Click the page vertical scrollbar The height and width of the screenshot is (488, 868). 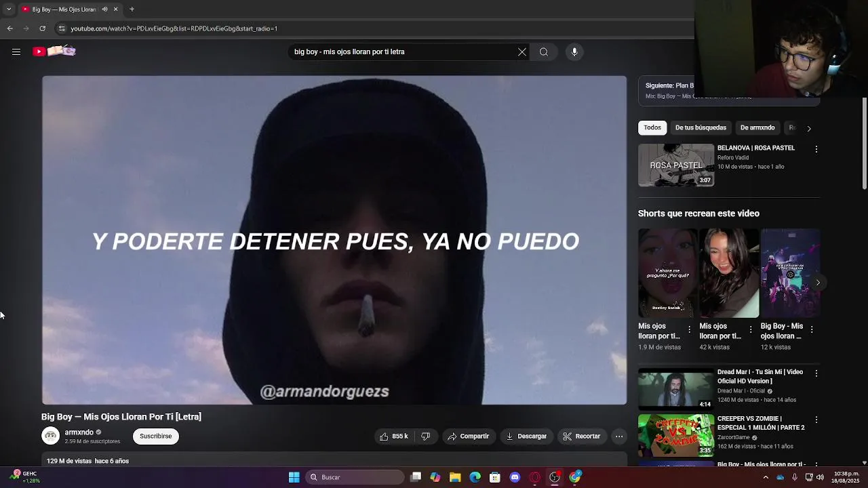coord(865,144)
